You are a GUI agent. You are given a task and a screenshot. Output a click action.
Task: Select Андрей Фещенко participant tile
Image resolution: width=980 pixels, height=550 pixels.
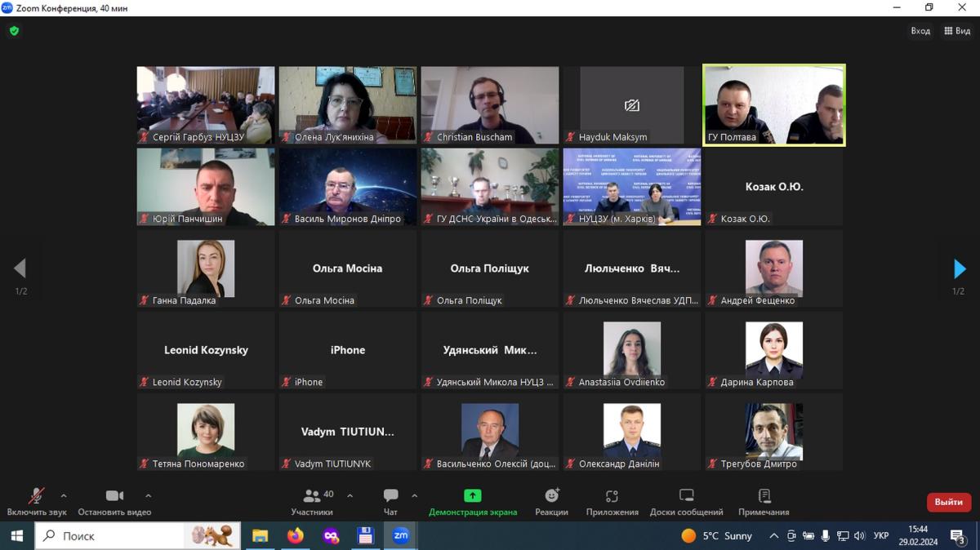[774, 268]
